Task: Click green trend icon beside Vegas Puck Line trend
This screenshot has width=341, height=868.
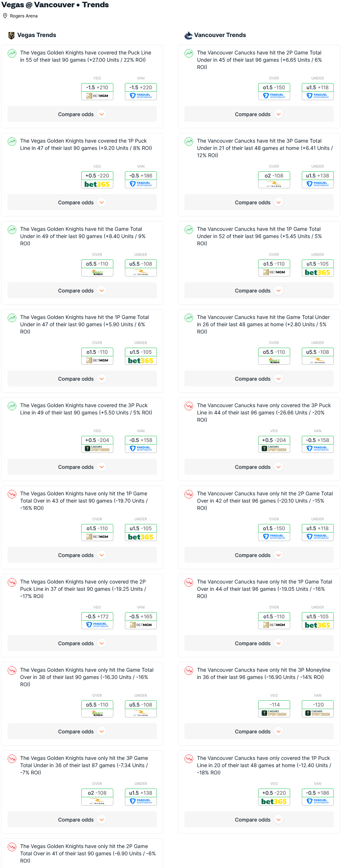Action: pyautogui.click(x=12, y=54)
